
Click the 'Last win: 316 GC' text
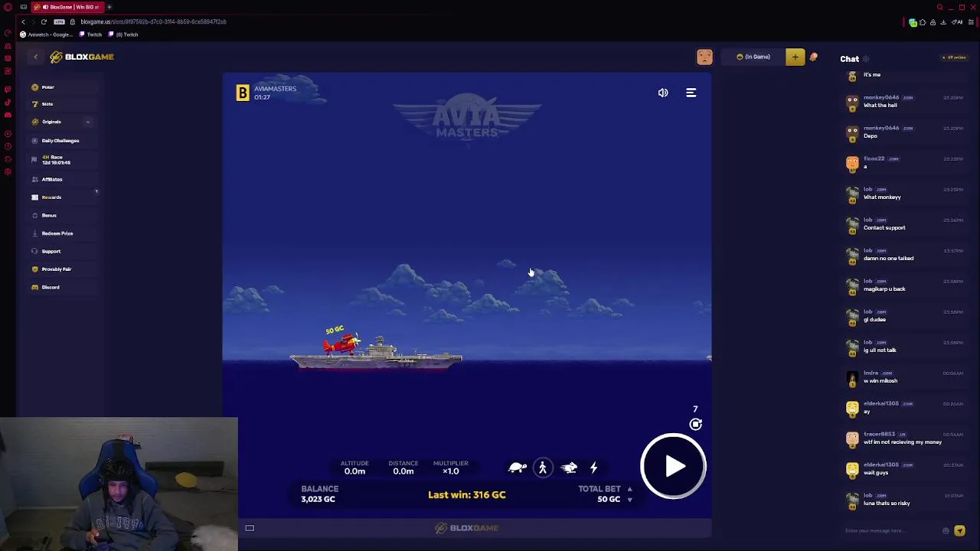(466, 495)
